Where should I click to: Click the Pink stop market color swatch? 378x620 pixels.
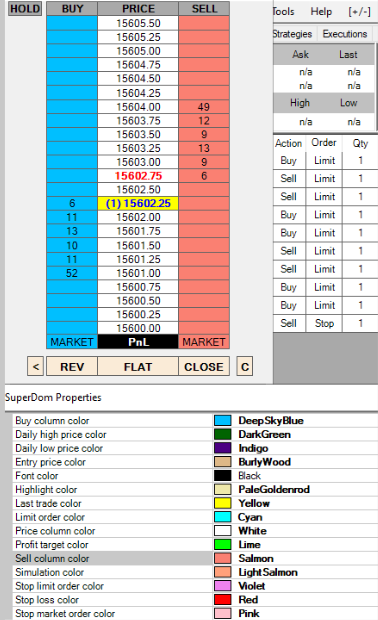(x=223, y=613)
